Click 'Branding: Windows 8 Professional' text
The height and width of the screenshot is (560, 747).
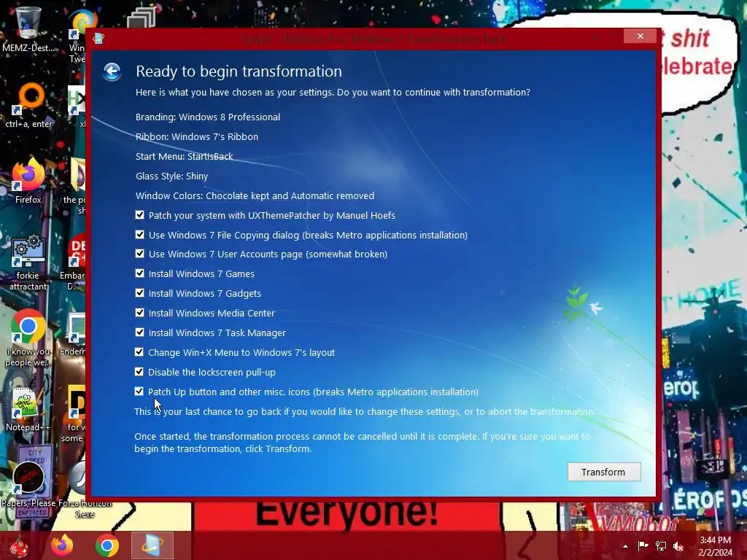(x=208, y=117)
